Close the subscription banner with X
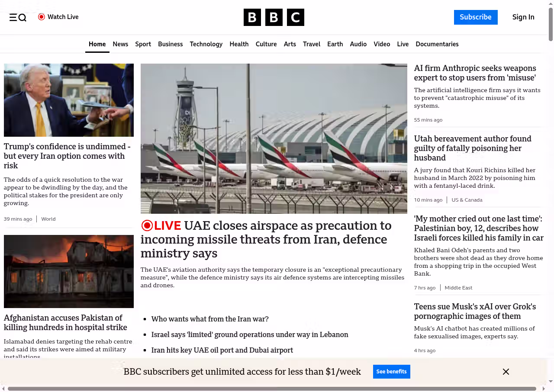 [506, 372]
